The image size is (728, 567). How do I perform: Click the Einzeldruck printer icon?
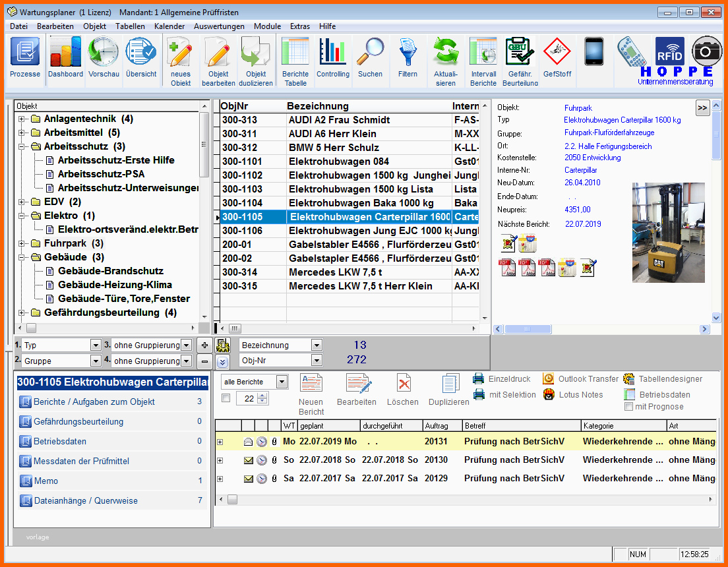(478, 379)
